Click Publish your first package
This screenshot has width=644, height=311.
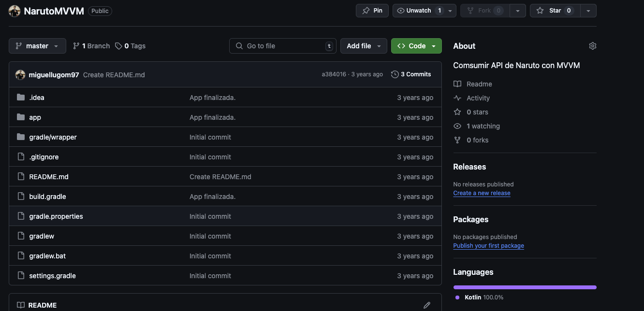coord(488,246)
